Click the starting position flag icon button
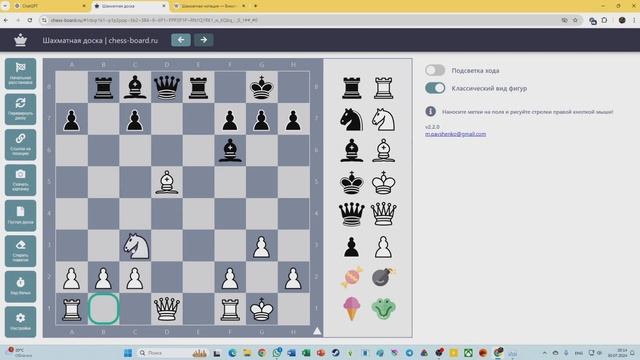 [x=20, y=74]
